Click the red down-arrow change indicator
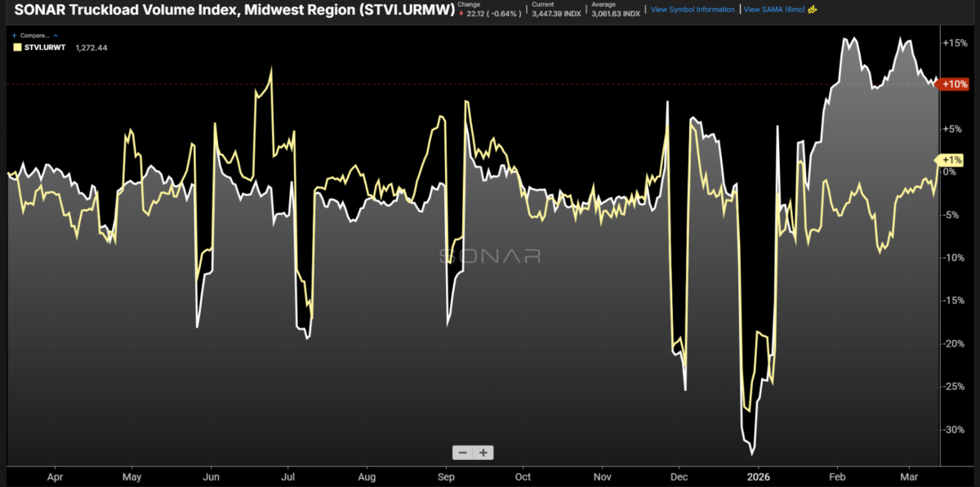 point(461,14)
